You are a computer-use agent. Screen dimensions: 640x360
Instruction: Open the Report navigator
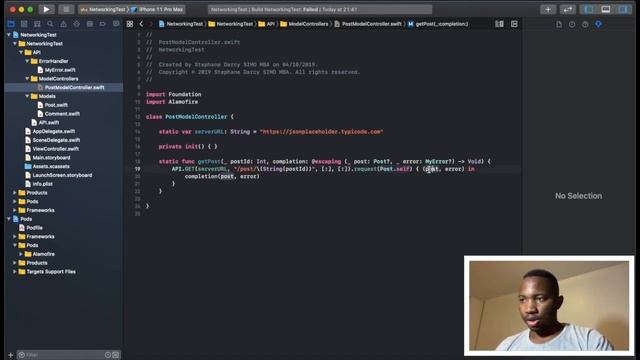[116, 24]
